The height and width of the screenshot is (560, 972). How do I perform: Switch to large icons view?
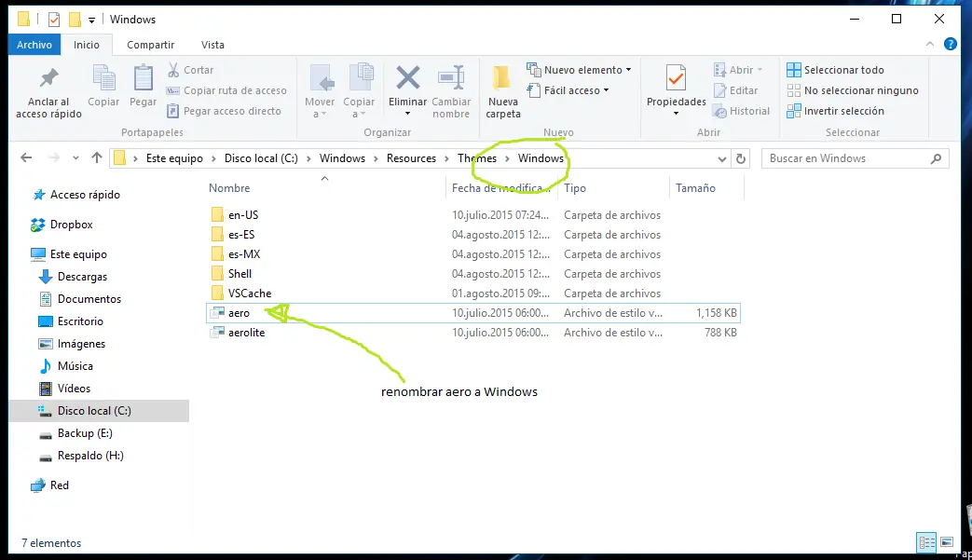(x=947, y=542)
